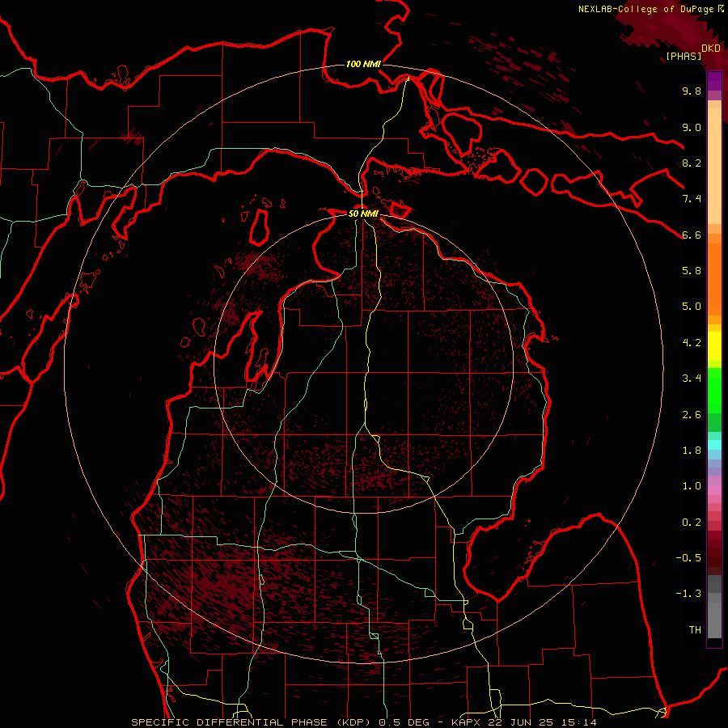Click the color bar value '7.4'
The height and width of the screenshot is (728, 728).
click(692, 199)
